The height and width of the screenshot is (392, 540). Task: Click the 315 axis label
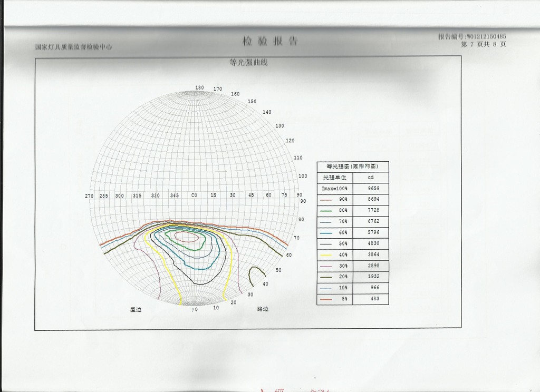click(x=137, y=195)
